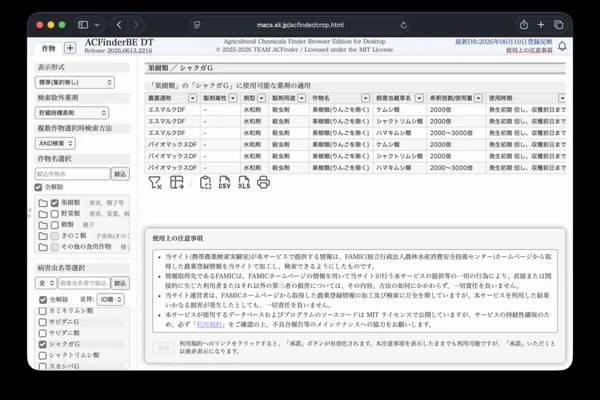Click the 絞込 button beside the pest name field
600x400 pixels.
click(120, 283)
